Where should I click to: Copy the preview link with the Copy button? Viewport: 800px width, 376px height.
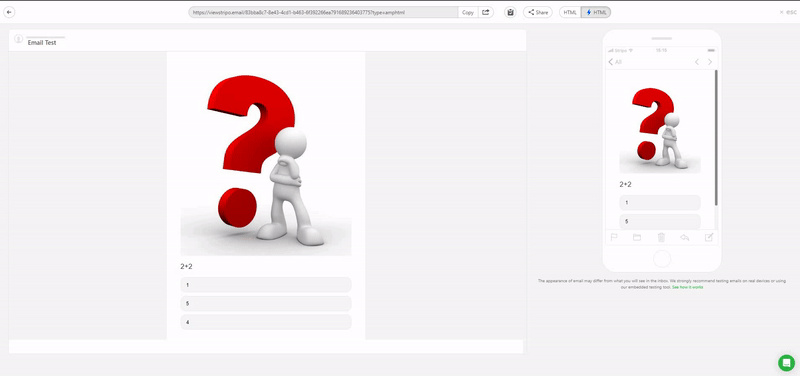tap(468, 12)
